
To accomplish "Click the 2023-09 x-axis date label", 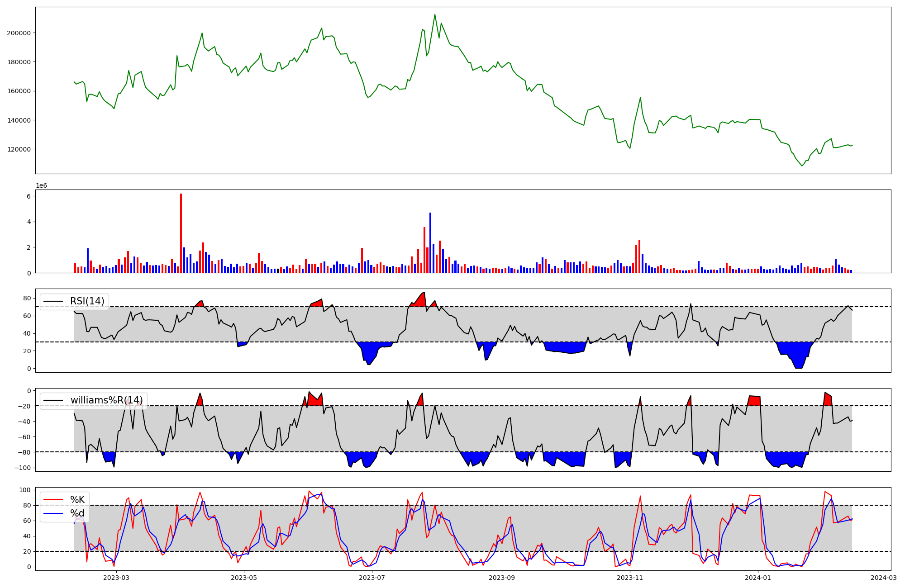I will pos(502,577).
